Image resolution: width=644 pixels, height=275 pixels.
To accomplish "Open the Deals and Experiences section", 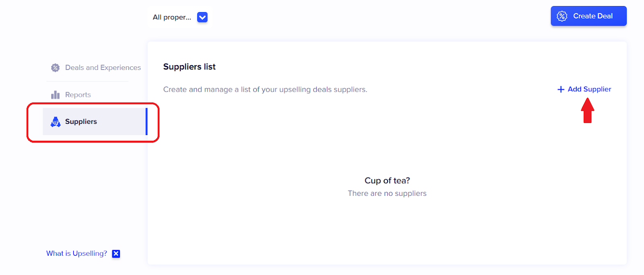I will [103, 68].
